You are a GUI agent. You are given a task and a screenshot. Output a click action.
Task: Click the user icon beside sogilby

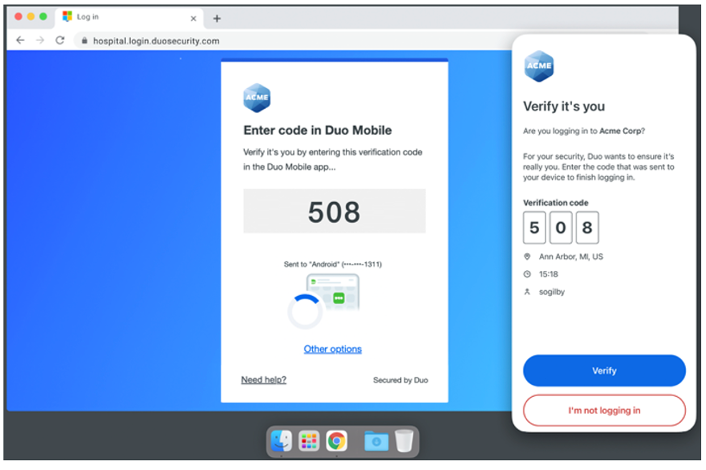[527, 292]
